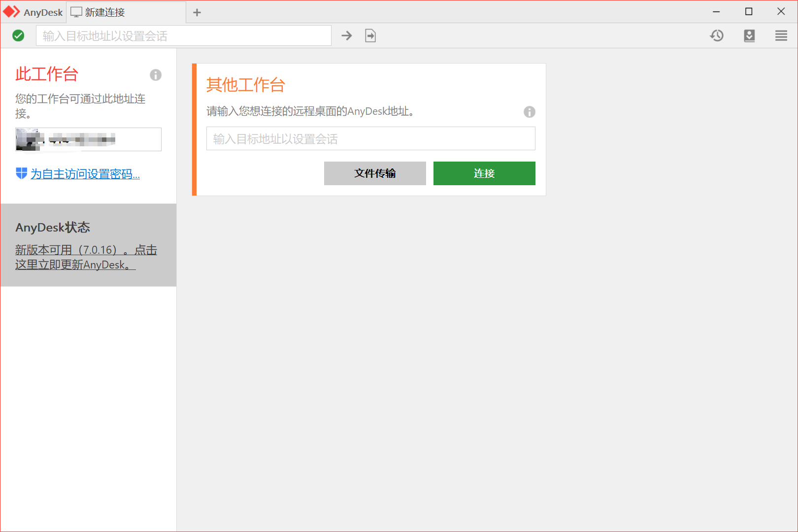Click this workstation's own address box

[88, 139]
